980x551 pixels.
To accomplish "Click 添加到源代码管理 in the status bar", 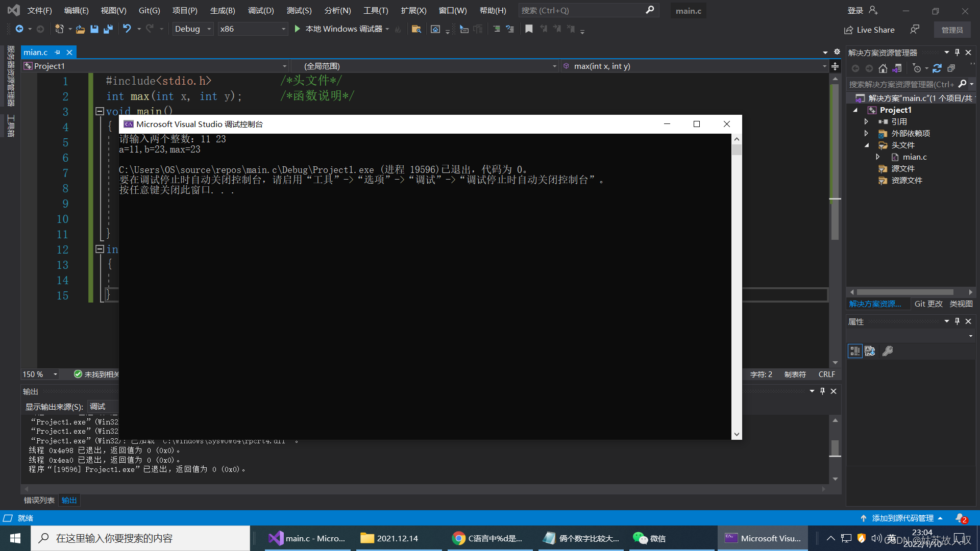I will coord(902,518).
